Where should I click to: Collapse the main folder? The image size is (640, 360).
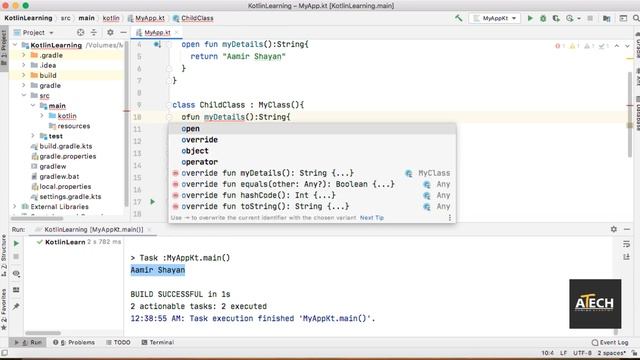point(33,106)
